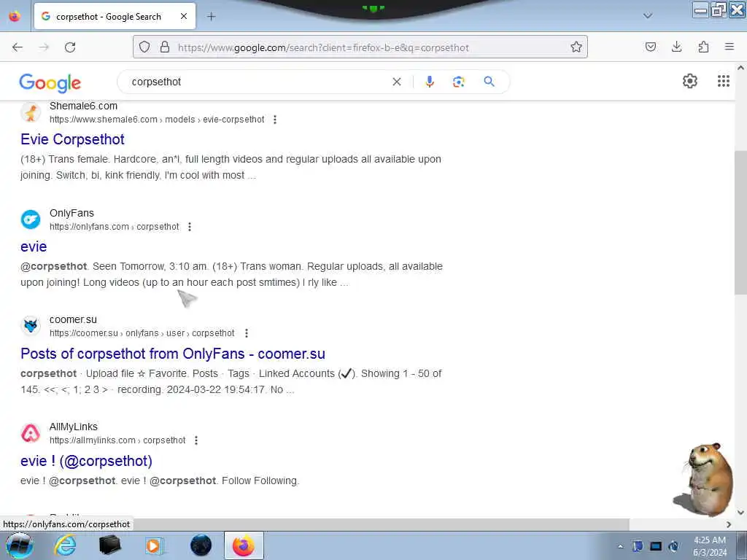Open more options for the AllMyLinks result
The width and height of the screenshot is (747, 560).
click(x=196, y=440)
